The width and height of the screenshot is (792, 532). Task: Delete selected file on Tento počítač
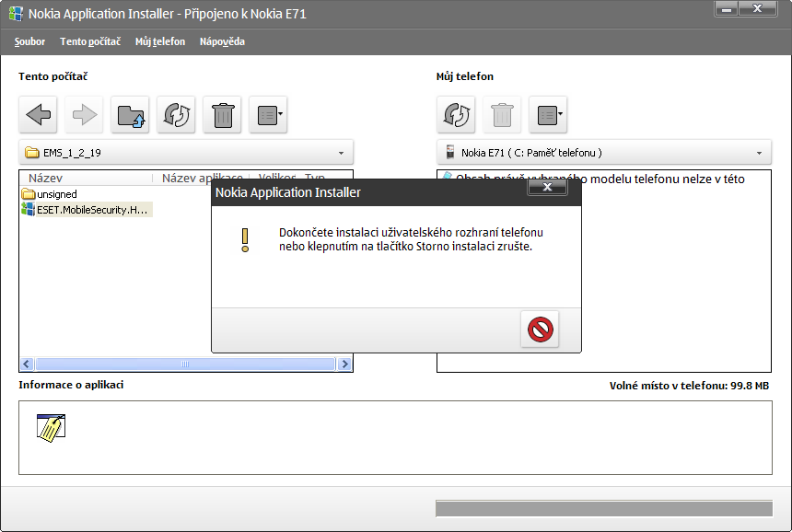[222, 114]
